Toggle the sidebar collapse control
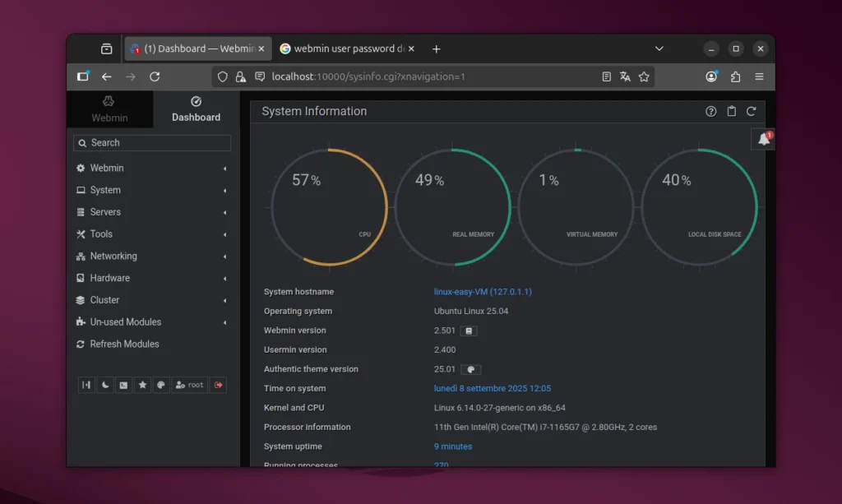 pos(86,384)
